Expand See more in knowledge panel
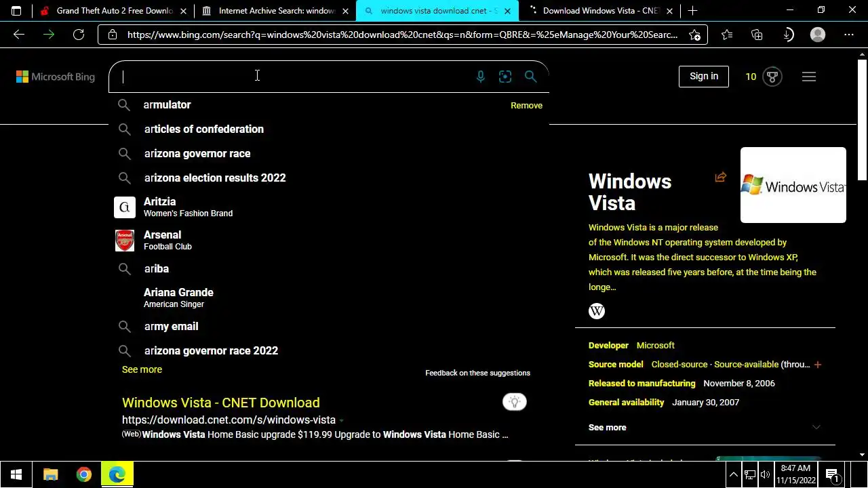This screenshot has height=488, width=868. click(705, 427)
